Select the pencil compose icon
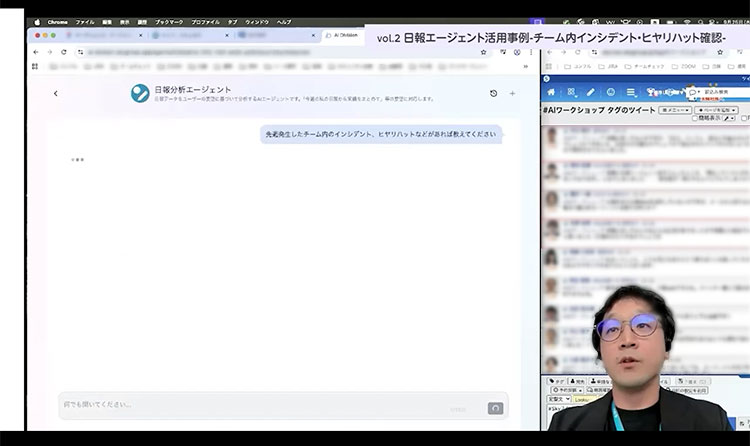This screenshot has width=750, height=446. coord(590,92)
